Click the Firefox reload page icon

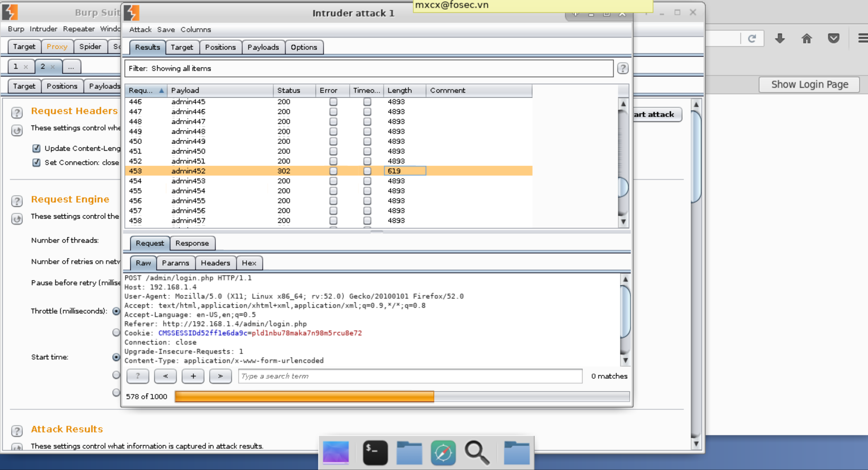(752, 39)
